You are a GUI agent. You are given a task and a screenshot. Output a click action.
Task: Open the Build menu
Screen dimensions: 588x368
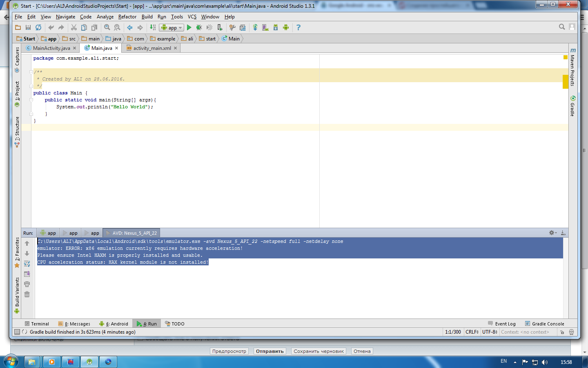147,17
